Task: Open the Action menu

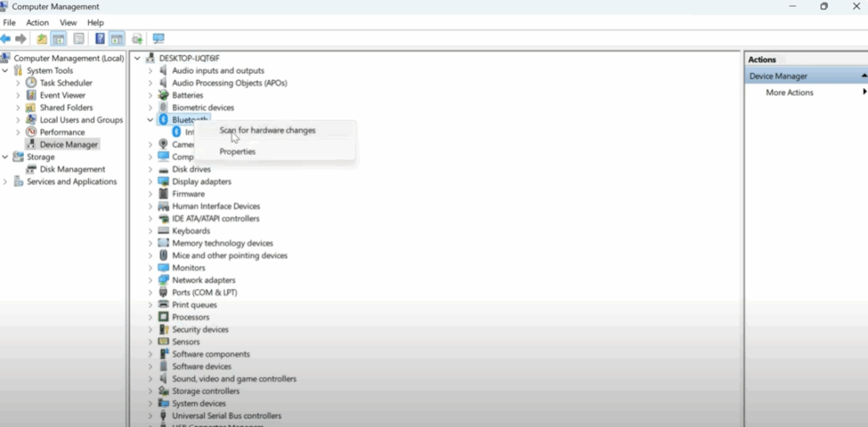Action: (x=37, y=23)
